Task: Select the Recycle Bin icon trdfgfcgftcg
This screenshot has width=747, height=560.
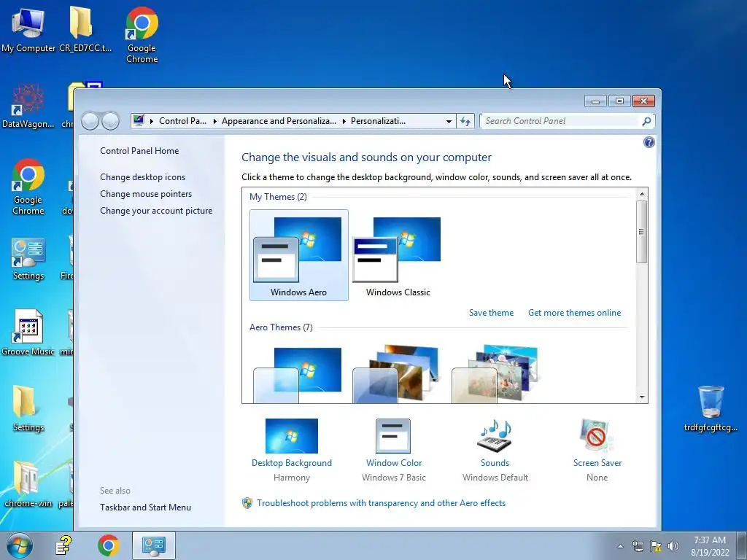Action: [711, 408]
